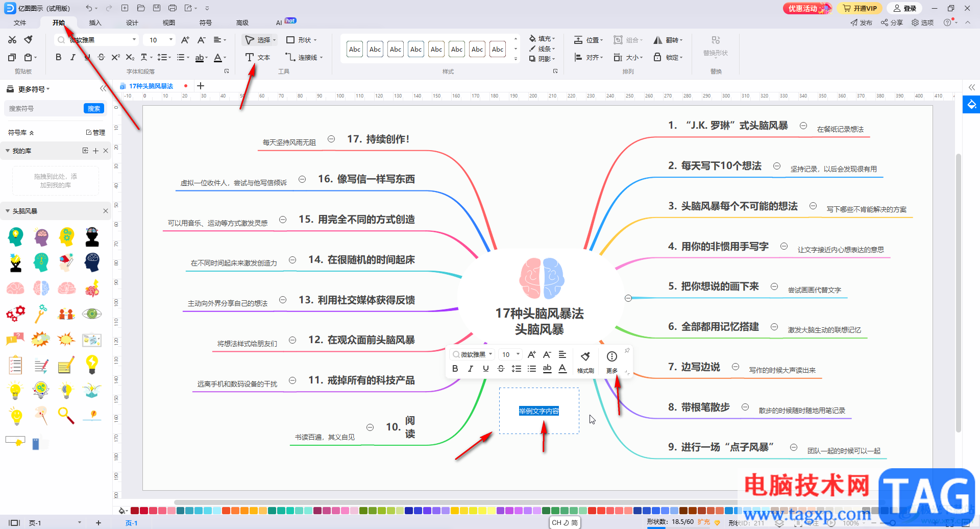Viewport: 980px width, 529px height.
Task: Pick the yellow lightbulb symbol in the library
Action: (x=92, y=365)
